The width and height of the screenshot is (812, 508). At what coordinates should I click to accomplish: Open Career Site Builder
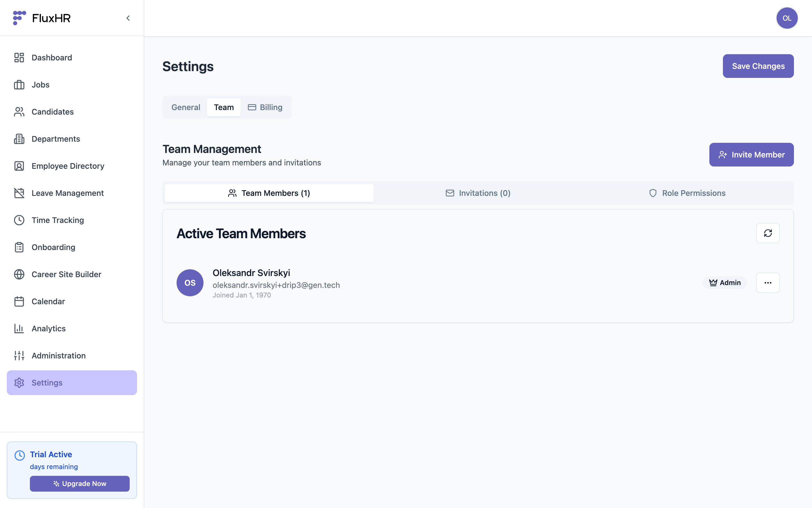pos(72,275)
